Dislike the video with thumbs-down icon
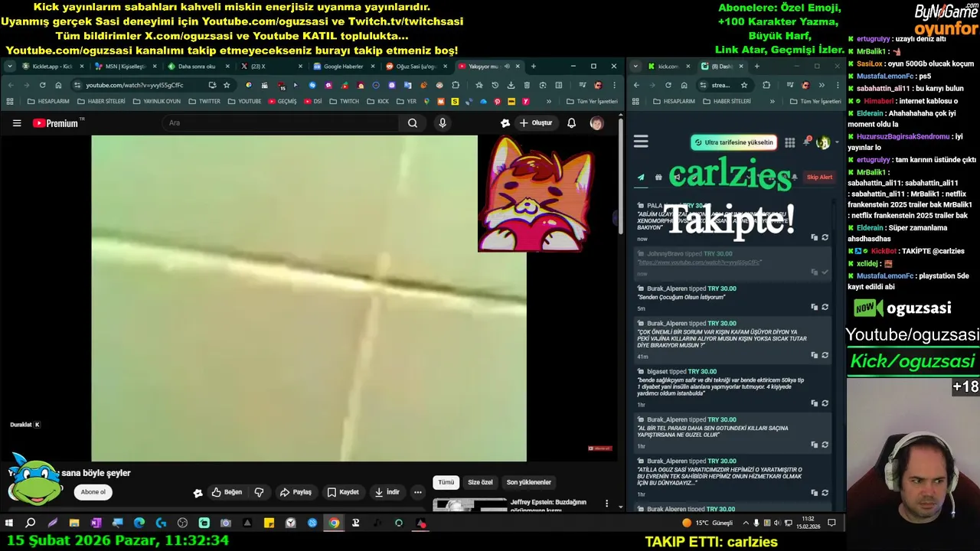The height and width of the screenshot is (551, 980). (x=259, y=492)
